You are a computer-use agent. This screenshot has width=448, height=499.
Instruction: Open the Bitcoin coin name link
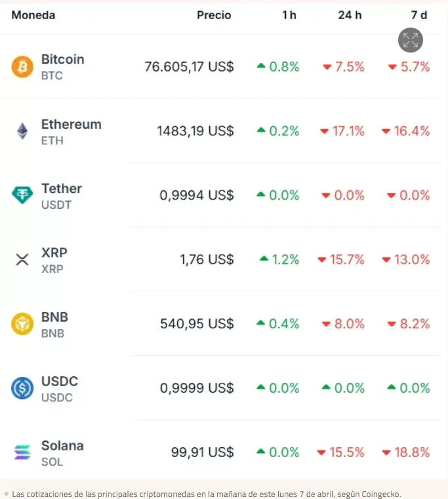pos(63,59)
